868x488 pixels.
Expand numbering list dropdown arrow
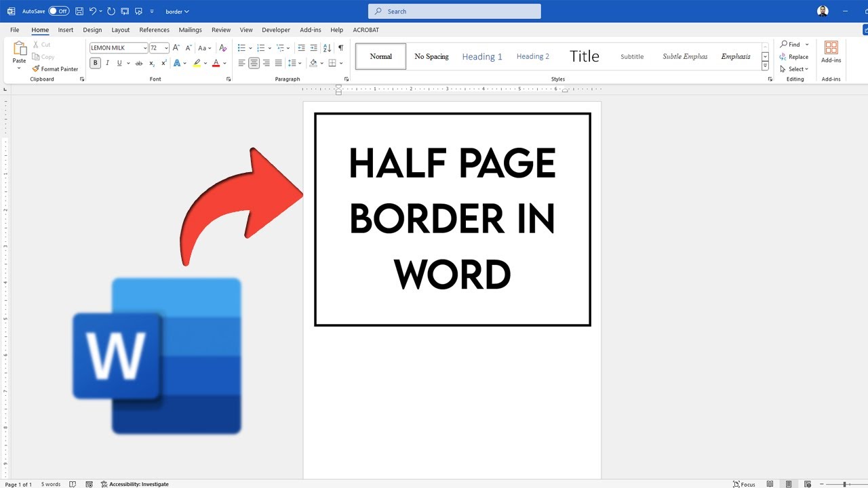[270, 48]
